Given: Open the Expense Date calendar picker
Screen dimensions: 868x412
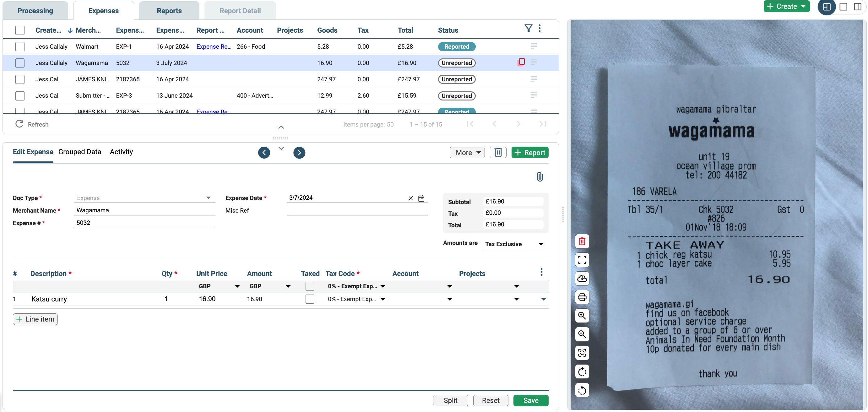Looking at the screenshot, I should point(421,198).
